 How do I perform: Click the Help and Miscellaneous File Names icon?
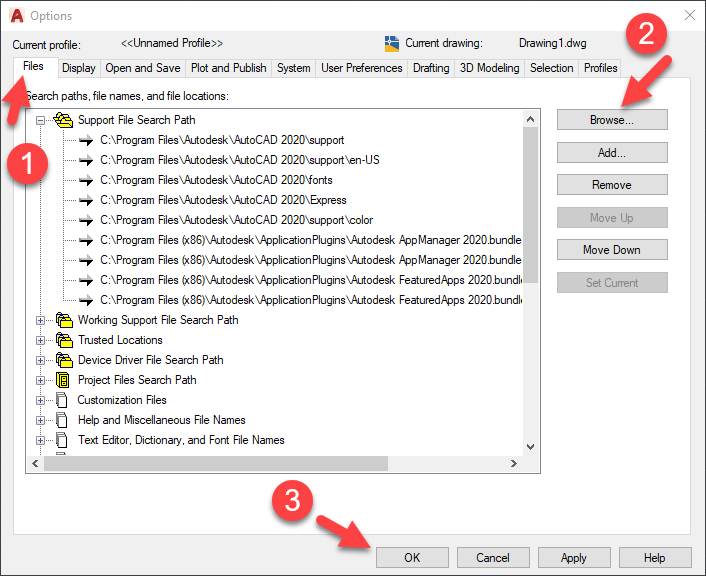62,420
